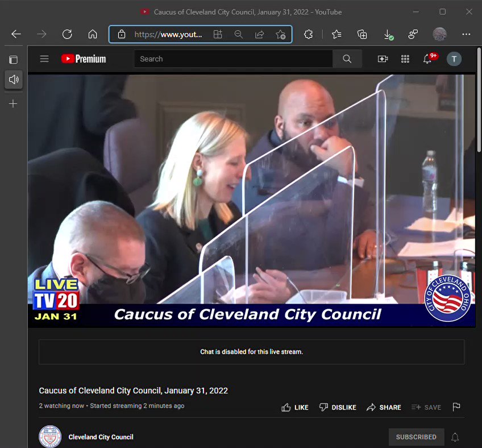This screenshot has height=448, width=482.
Task: Go back to the previous page
Action: click(x=16, y=34)
